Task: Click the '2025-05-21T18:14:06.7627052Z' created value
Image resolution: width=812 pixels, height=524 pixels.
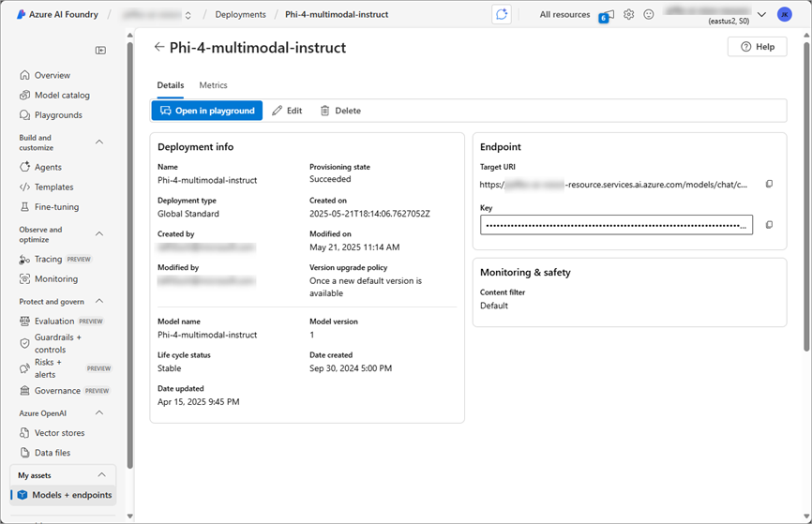Action: (x=369, y=214)
